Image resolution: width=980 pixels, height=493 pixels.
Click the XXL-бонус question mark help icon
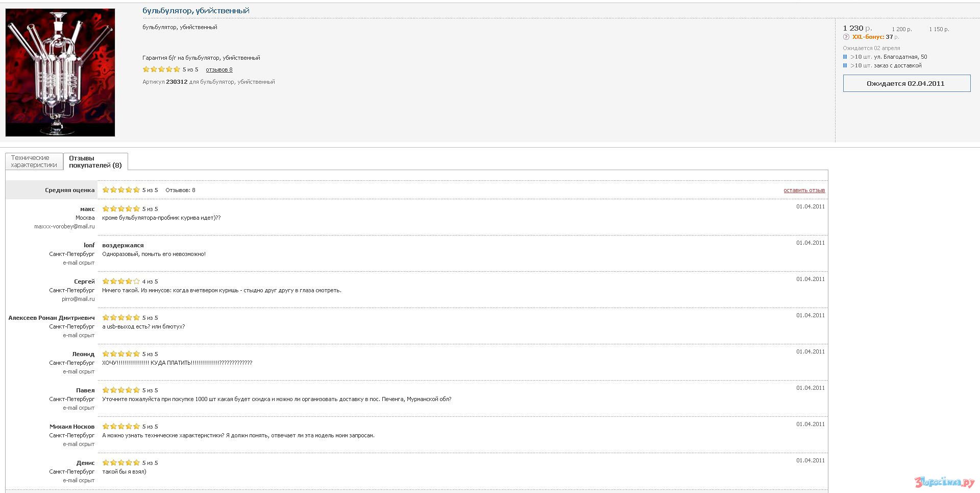click(x=846, y=37)
